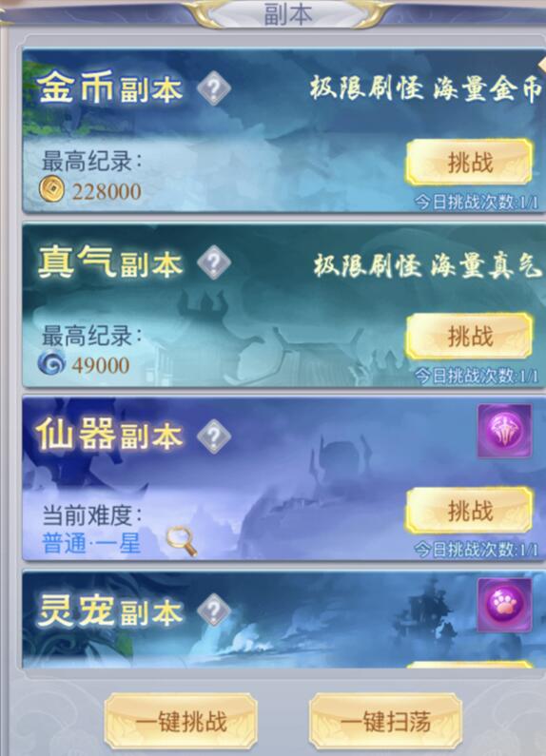Tap the 228000 highest record value

[x=107, y=191]
